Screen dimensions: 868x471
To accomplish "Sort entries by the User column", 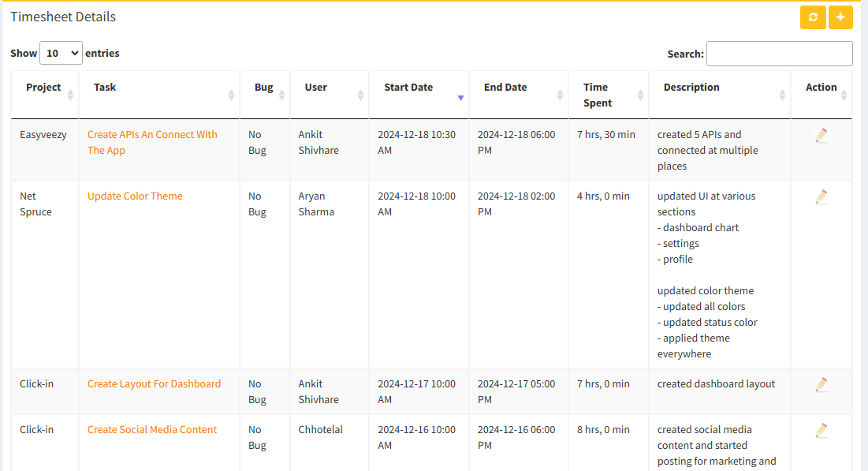I will tap(316, 88).
